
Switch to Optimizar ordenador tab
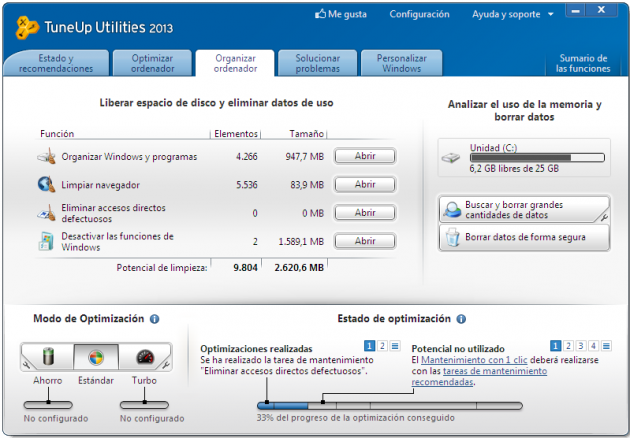(152, 63)
